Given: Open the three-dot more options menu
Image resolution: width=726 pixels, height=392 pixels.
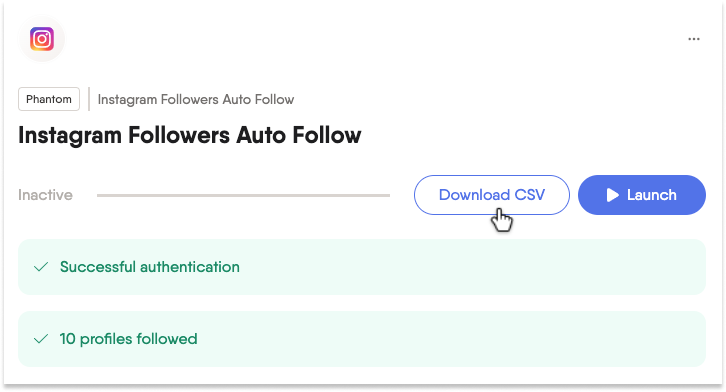Looking at the screenshot, I should pyautogui.click(x=694, y=39).
